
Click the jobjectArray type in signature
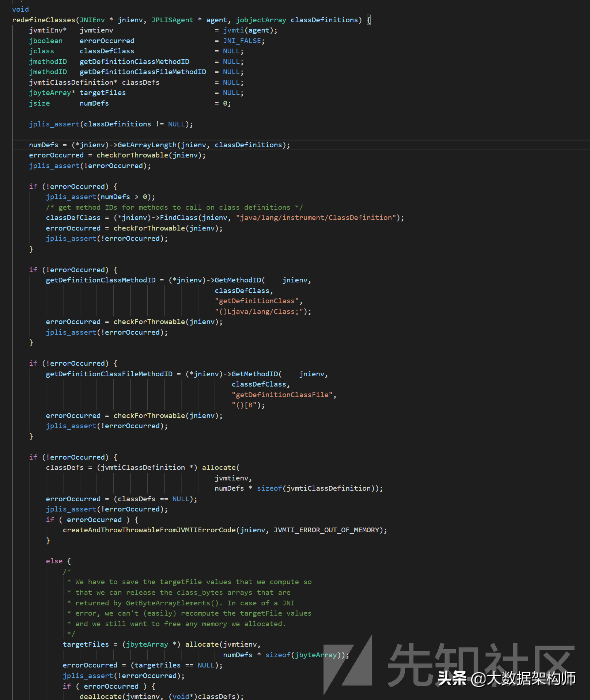click(261, 20)
